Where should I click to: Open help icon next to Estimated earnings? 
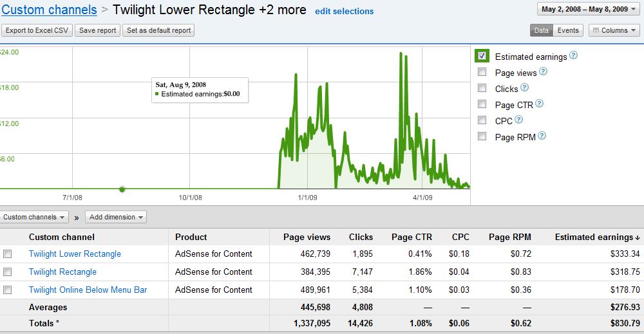tap(574, 55)
